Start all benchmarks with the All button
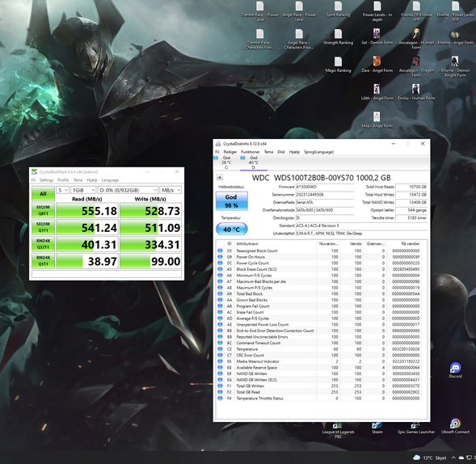 pyautogui.click(x=43, y=194)
